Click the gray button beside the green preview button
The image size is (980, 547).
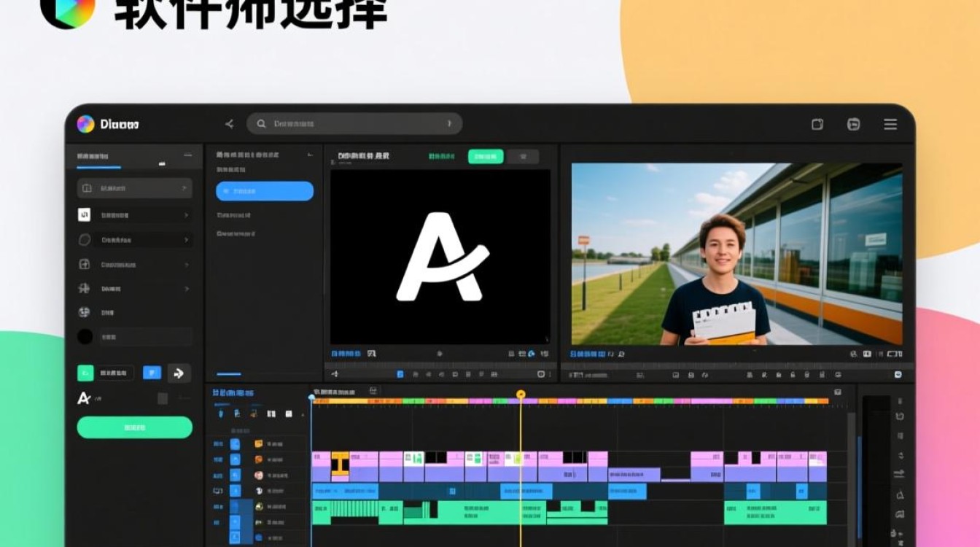[523, 156]
